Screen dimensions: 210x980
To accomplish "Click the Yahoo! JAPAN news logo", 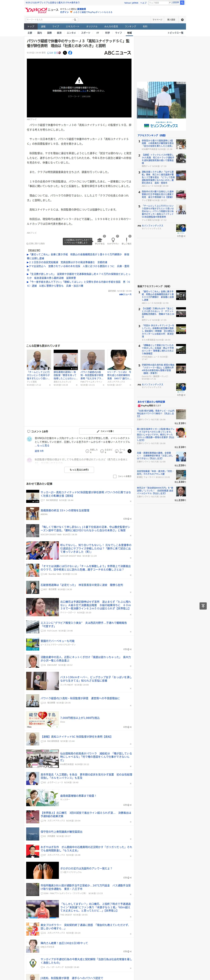I will click(x=42, y=10).
